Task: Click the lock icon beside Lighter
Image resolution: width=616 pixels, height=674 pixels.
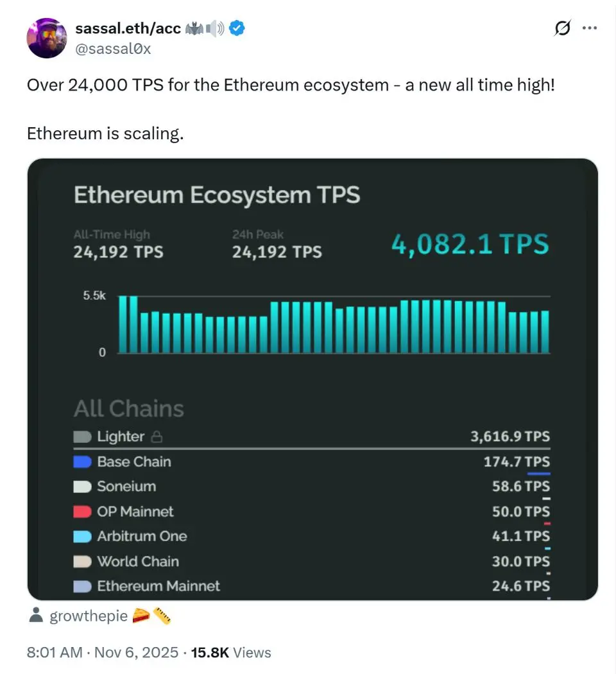Action: pos(157,437)
